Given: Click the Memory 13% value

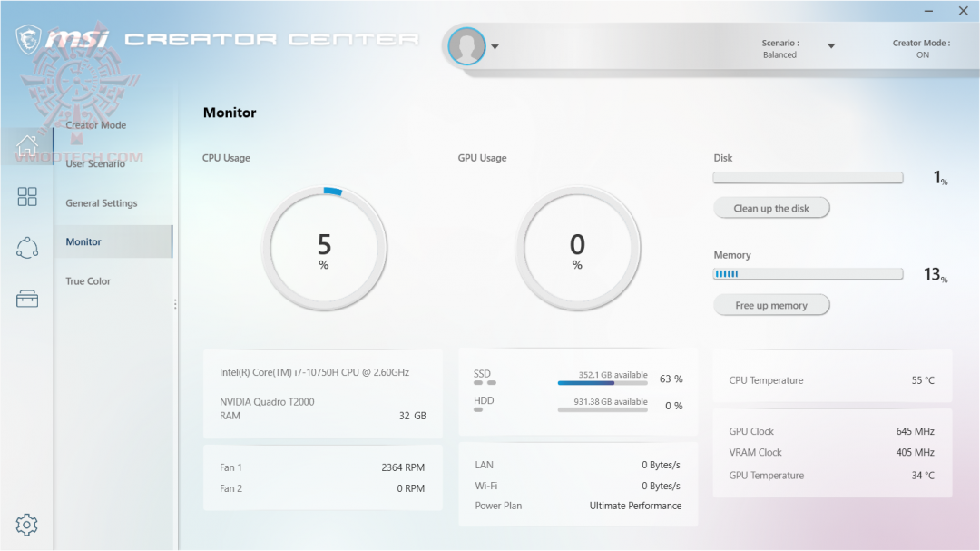Looking at the screenshot, I should point(936,274).
